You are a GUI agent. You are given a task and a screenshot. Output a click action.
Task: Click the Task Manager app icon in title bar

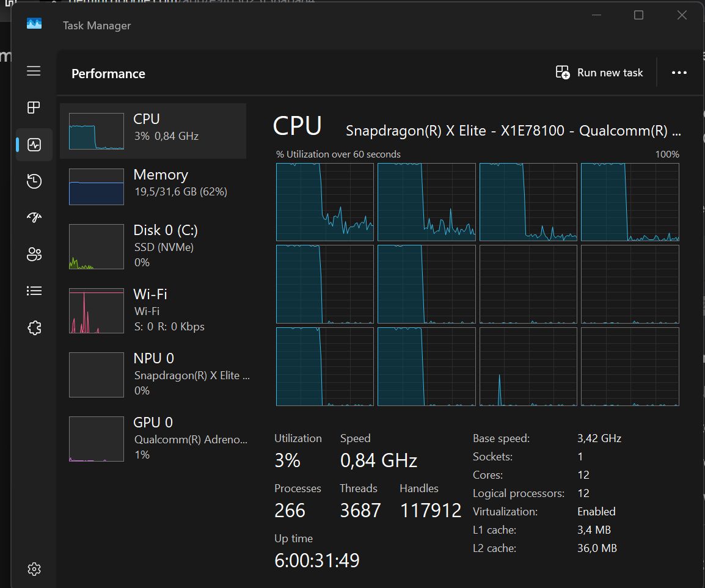coord(34,24)
